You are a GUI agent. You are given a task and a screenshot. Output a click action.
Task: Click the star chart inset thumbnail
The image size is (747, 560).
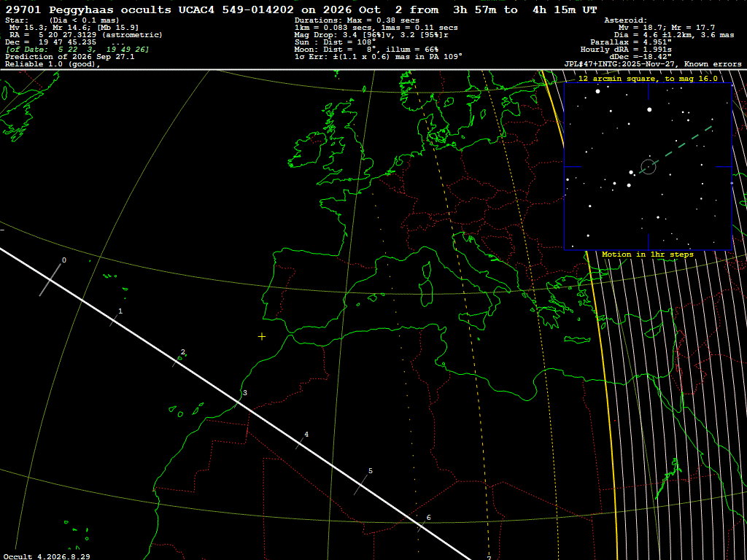pyautogui.click(x=648, y=166)
